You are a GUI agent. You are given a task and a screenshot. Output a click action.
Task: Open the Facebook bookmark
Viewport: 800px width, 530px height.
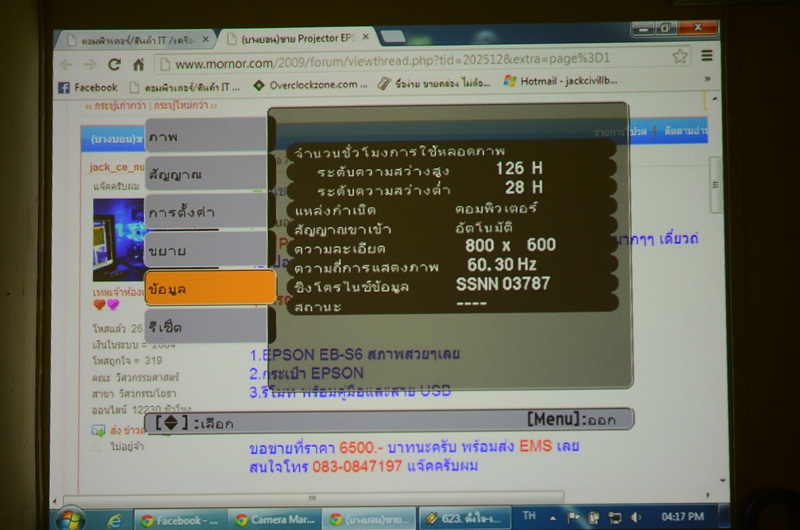[x=88, y=87]
